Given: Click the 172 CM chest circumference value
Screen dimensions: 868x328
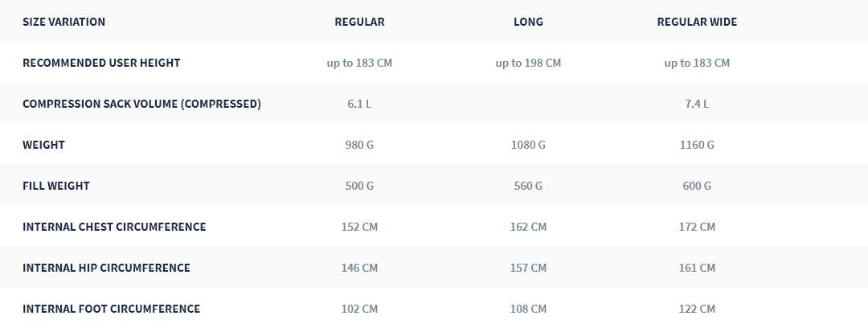Looking at the screenshot, I should point(697,228).
